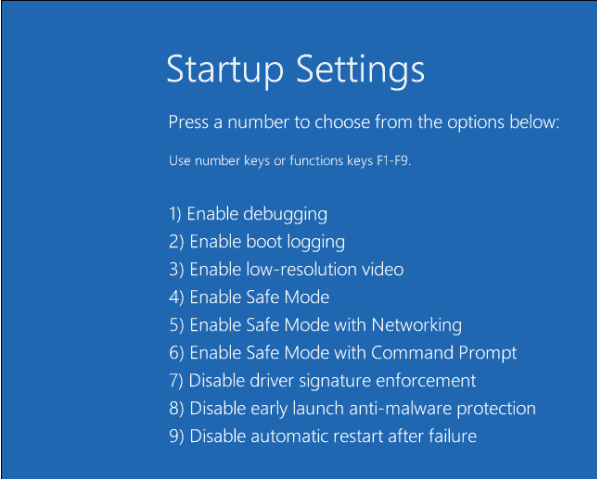Select Enable Safe Mode with Networking
The image size is (597, 479).
pos(316,326)
